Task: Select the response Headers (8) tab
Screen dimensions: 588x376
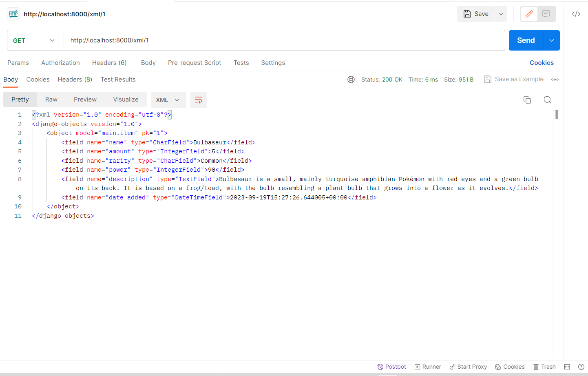Action: (75, 80)
